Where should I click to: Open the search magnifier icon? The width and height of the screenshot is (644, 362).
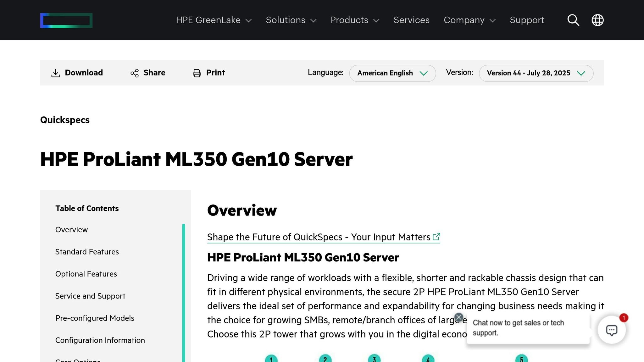click(x=573, y=20)
